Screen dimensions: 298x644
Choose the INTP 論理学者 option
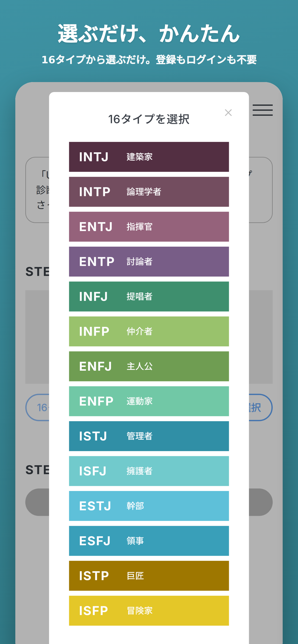(149, 192)
